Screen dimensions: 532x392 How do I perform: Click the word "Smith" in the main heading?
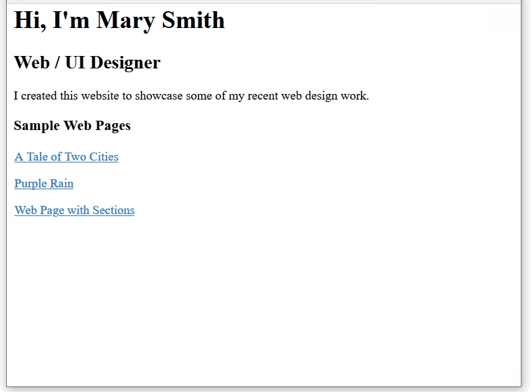point(193,21)
